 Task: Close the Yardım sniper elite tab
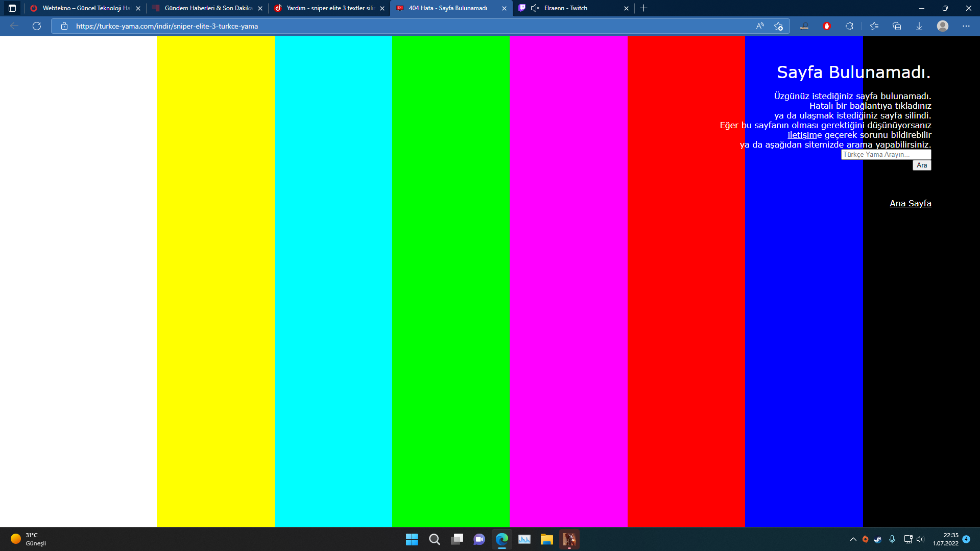pyautogui.click(x=382, y=8)
